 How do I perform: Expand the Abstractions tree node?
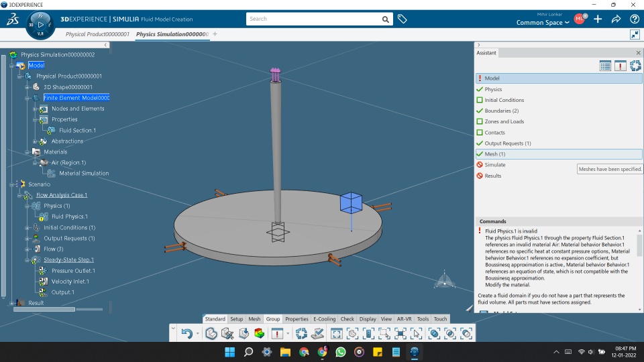pos(35,141)
